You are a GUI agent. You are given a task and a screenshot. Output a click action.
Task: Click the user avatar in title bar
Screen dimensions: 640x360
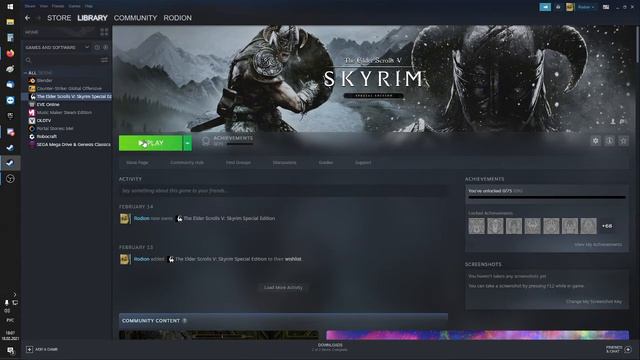pyautogui.click(x=569, y=7)
